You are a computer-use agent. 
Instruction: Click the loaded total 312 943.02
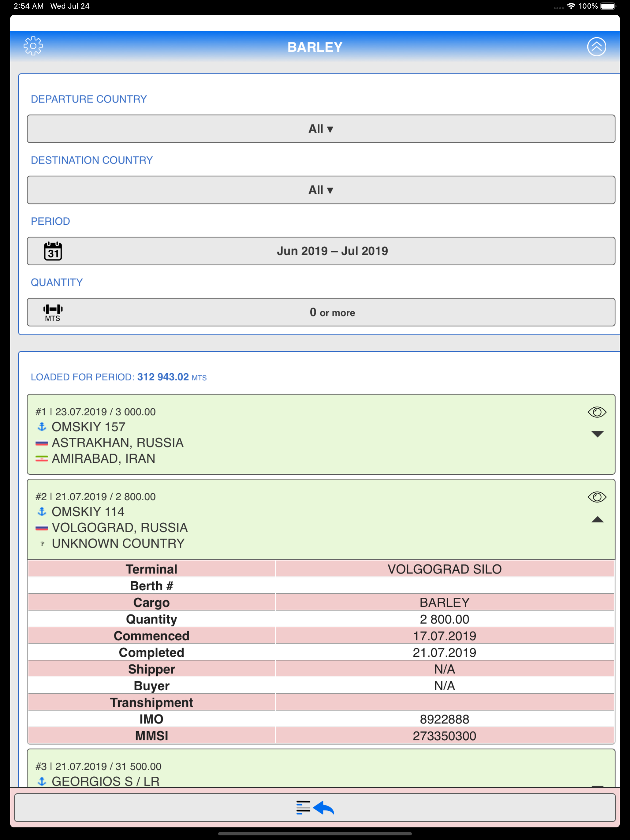[163, 377]
